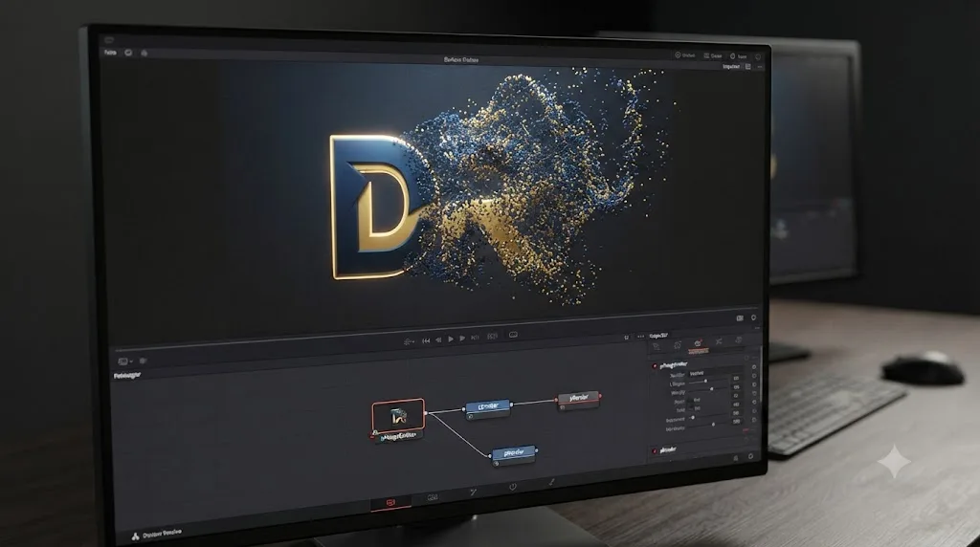Toggle the Inspector panel button under the top bar

730,66
